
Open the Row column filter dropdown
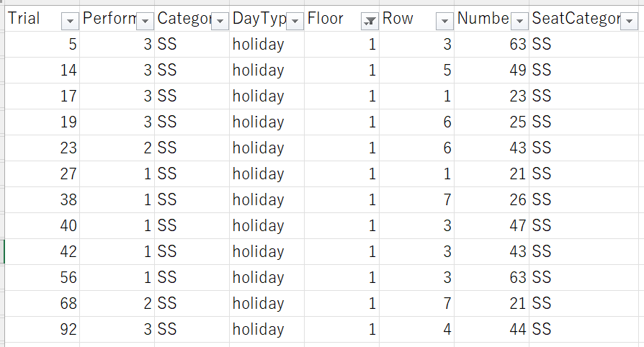pos(444,21)
